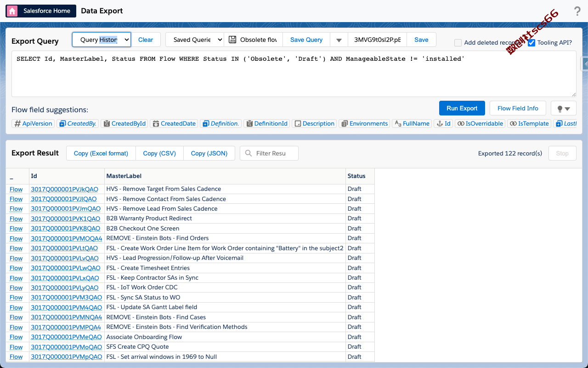Insert the IsOverridable field suggestion
The image size is (588, 368).
pyautogui.click(x=480, y=123)
